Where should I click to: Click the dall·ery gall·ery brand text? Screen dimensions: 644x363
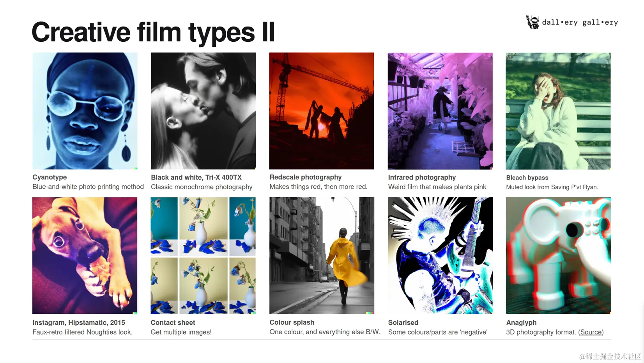click(580, 22)
